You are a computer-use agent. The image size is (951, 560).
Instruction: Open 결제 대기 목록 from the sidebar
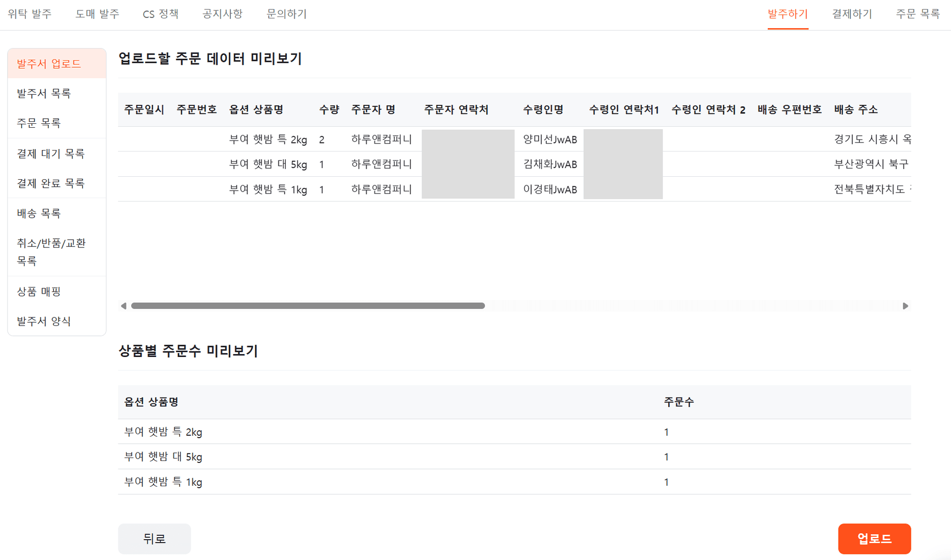[51, 153]
